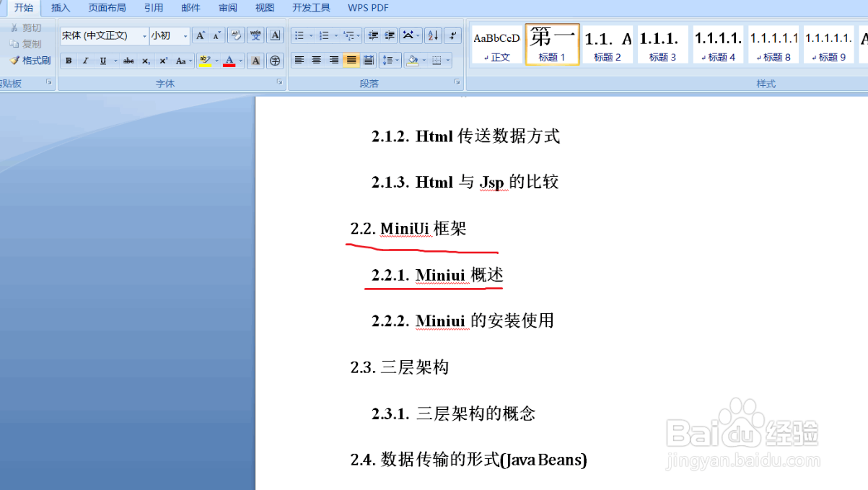Click the Shading paint bucket icon
This screenshot has width=868, height=490.
point(413,61)
